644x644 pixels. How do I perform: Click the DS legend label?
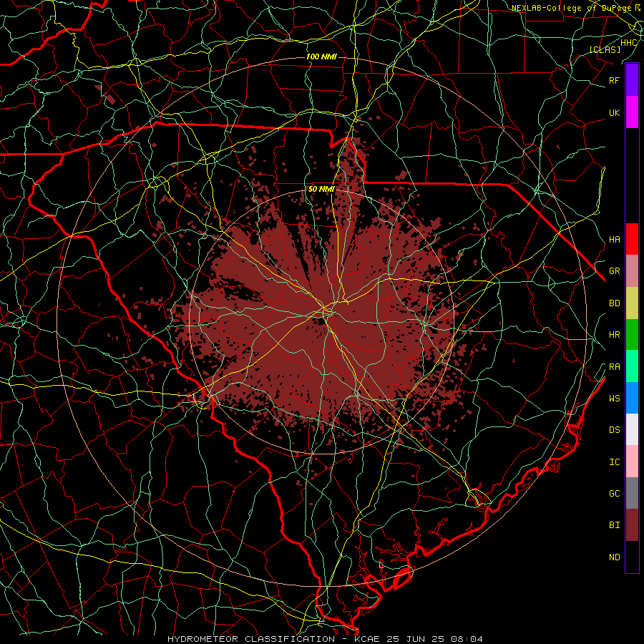coord(614,429)
